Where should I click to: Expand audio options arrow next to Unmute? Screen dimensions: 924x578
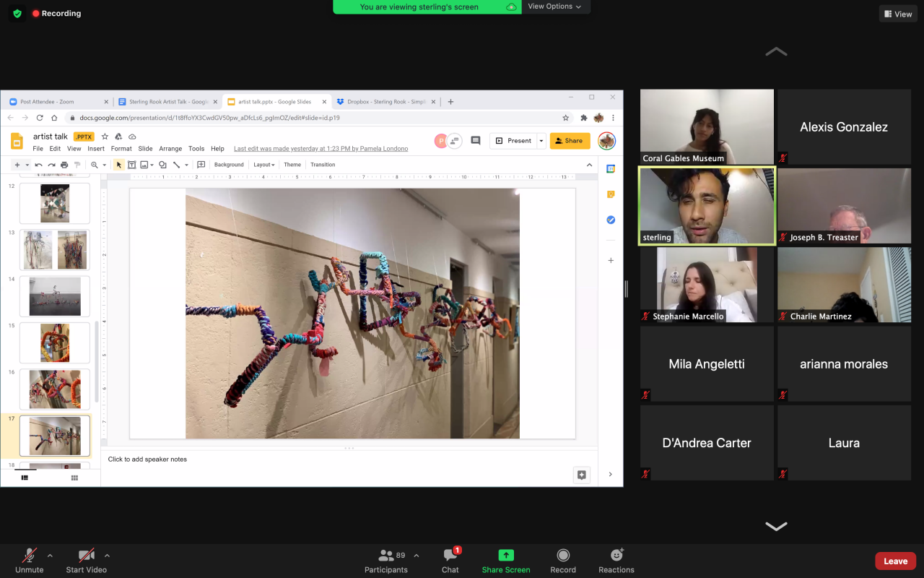[x=50, y=556]
